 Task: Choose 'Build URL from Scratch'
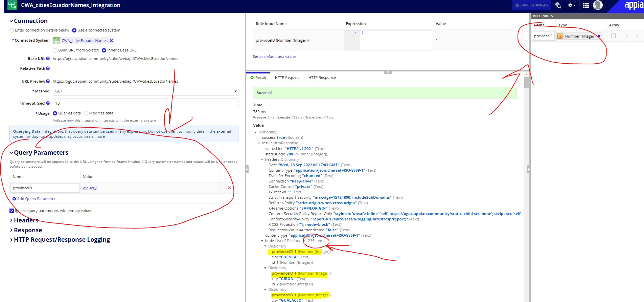55,50
